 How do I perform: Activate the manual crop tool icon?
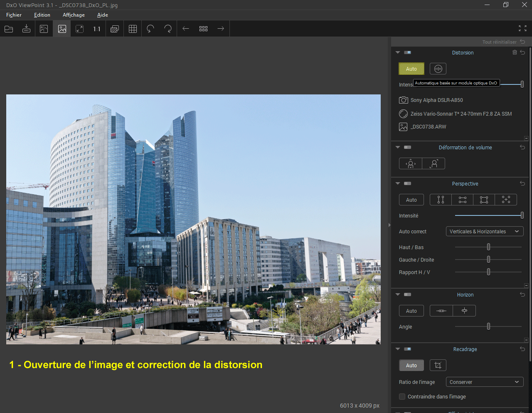click(438, 365)
